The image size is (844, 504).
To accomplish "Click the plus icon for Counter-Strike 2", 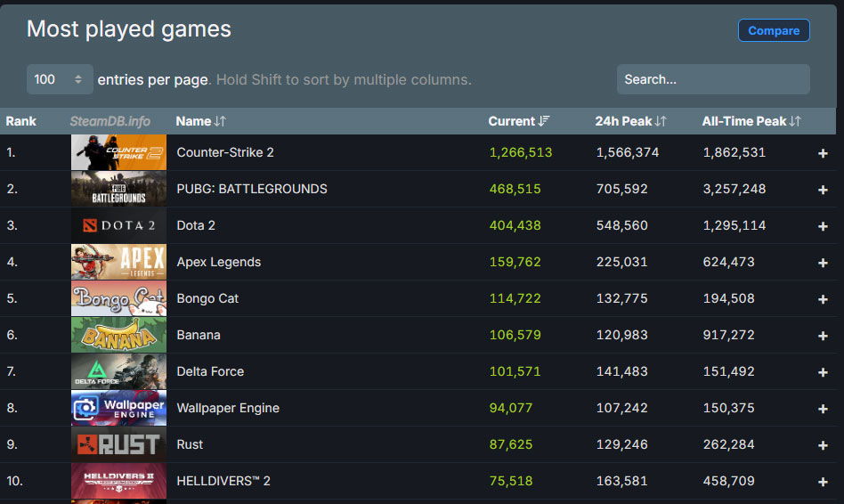I will point(823,153).
